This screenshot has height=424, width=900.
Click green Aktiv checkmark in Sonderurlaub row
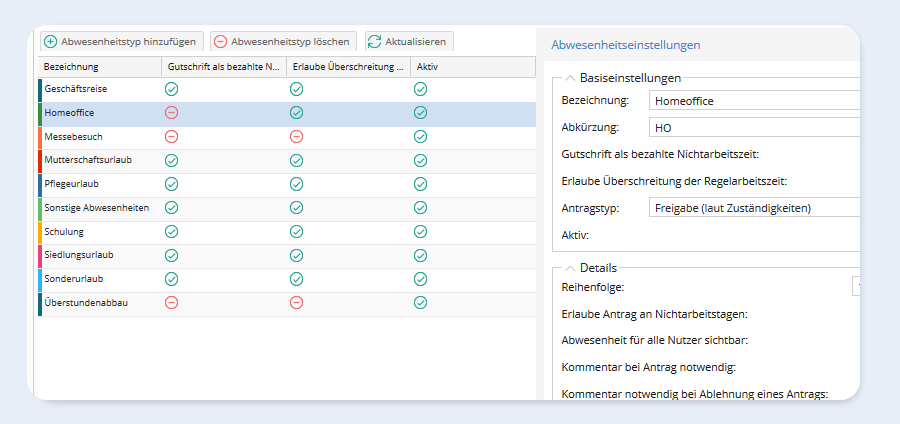pos(420,279)
